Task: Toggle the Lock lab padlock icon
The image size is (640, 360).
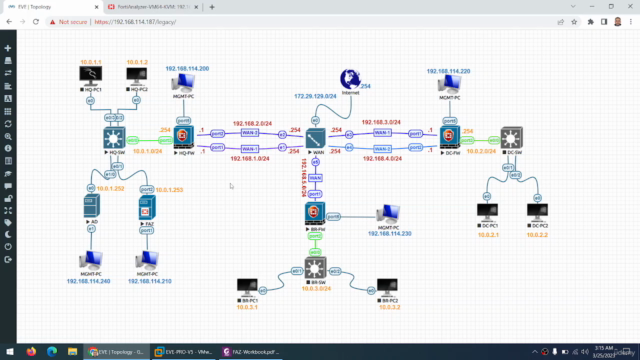Action: [x=8, y=198]
